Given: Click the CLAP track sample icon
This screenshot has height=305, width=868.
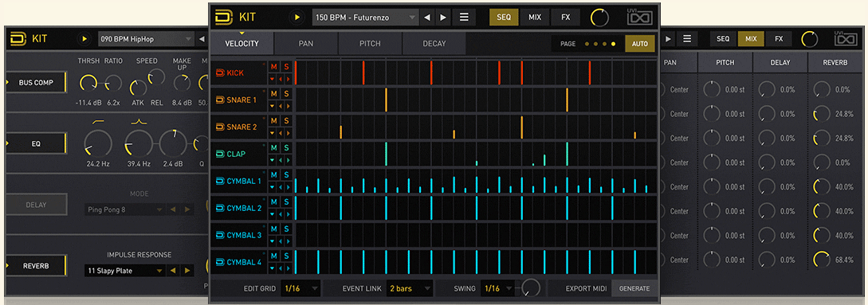Looking at the screenshot, I should [x=220, y=154].
